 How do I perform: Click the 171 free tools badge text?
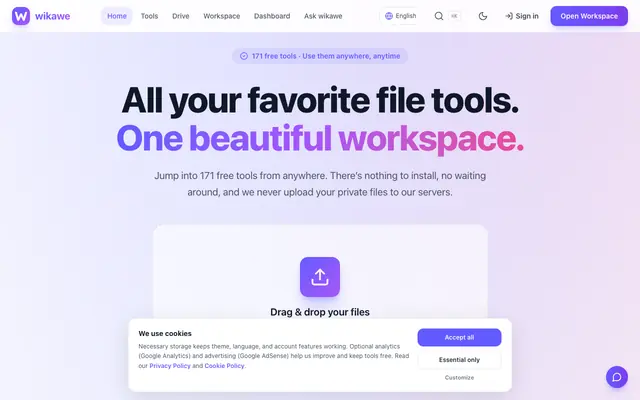tap(326, 56)
